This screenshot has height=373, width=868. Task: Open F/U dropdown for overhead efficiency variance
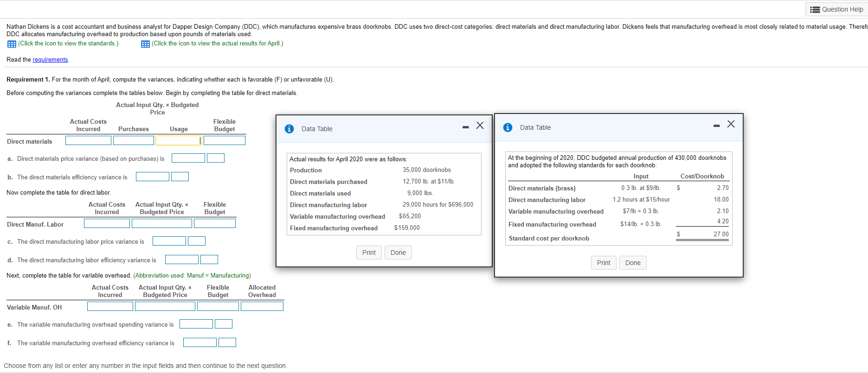pyautogui.click(x=227, y=342)
